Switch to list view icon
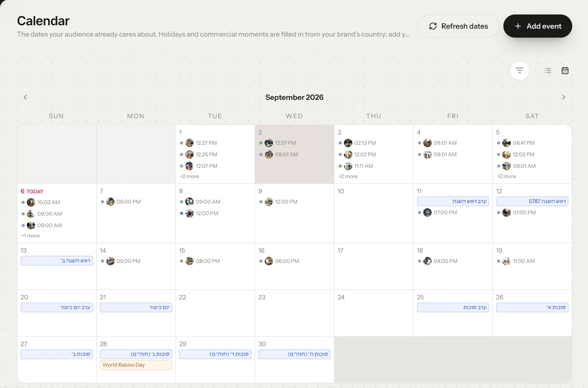588x388 pixels. pos(548,71)
